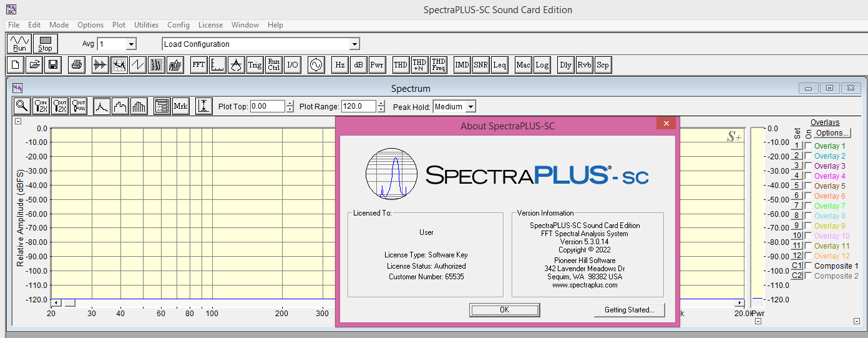Increase Plot Top with the up stepper
Screen dimensions: 868x338
coord(290,104)
